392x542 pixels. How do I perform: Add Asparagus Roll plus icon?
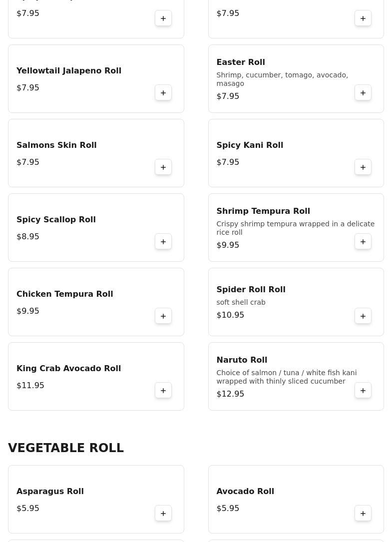[x=163, y=513]
